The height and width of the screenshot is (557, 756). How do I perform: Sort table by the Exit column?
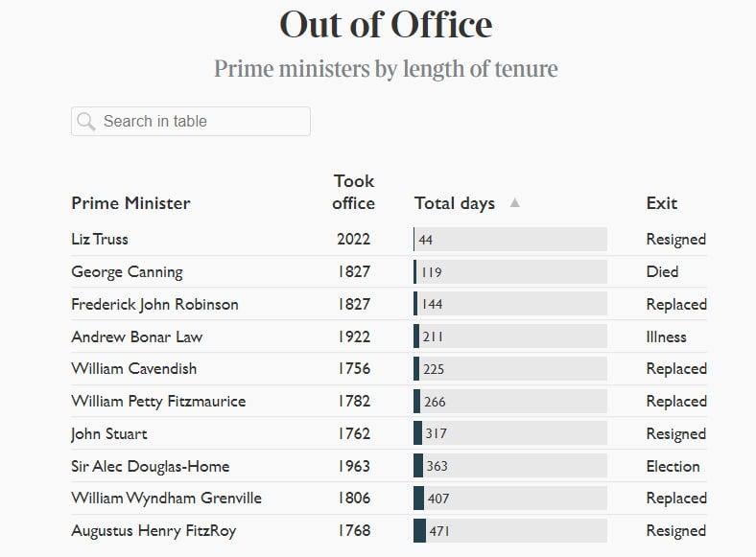tap(661, 203)
